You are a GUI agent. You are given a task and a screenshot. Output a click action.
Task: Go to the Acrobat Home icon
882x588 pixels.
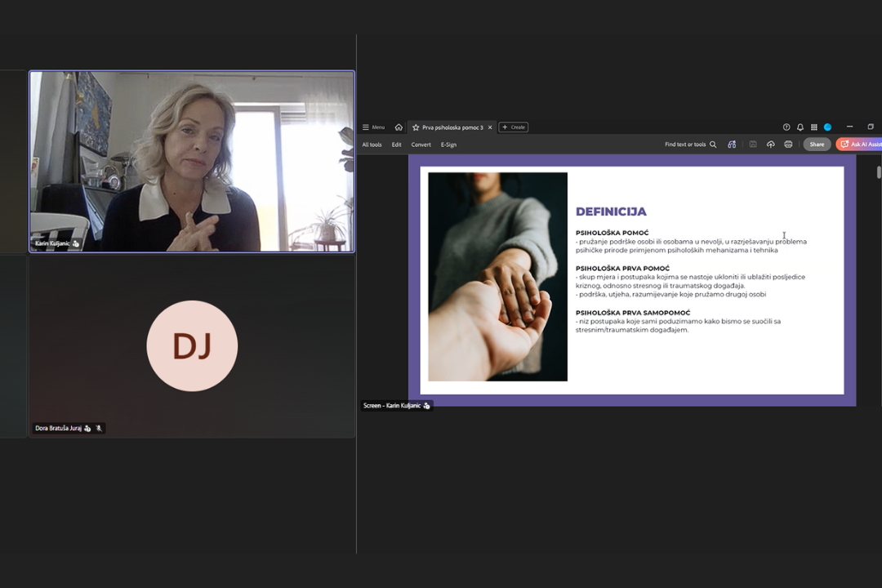(x=399, y=127)
